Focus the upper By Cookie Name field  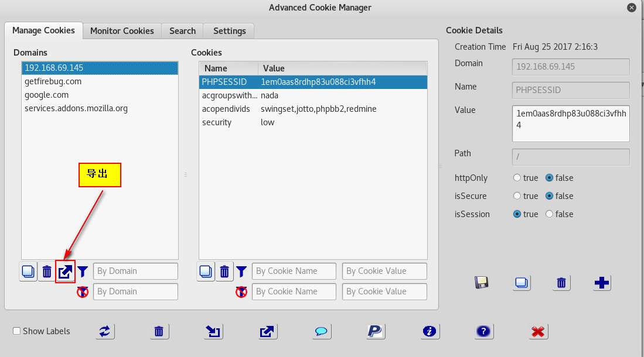pyautogui.click(x=294, y=271)
